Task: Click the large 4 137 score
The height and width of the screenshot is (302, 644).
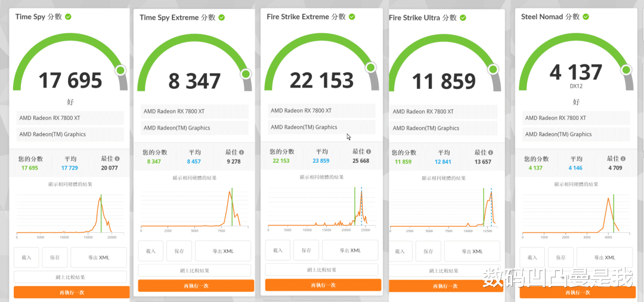Action: tap(576, 72)
